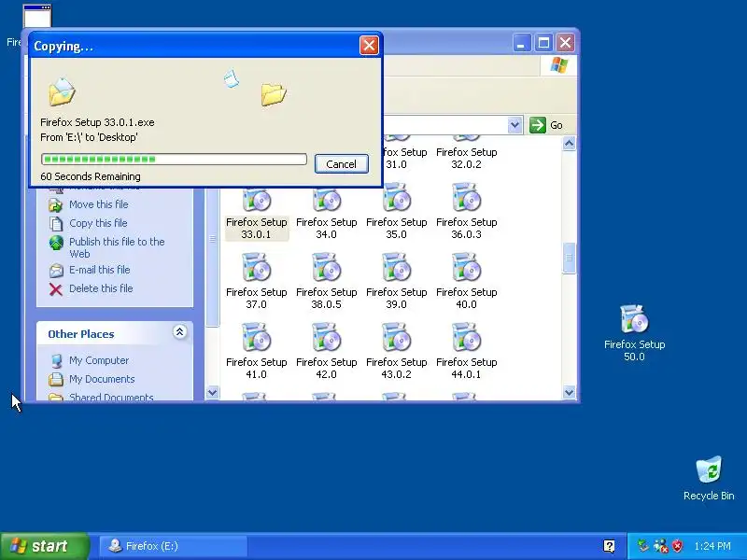Select Firefox Setup 36.0.3 file icon
This screenshot has height=560, width=747.
pos(466,198)
